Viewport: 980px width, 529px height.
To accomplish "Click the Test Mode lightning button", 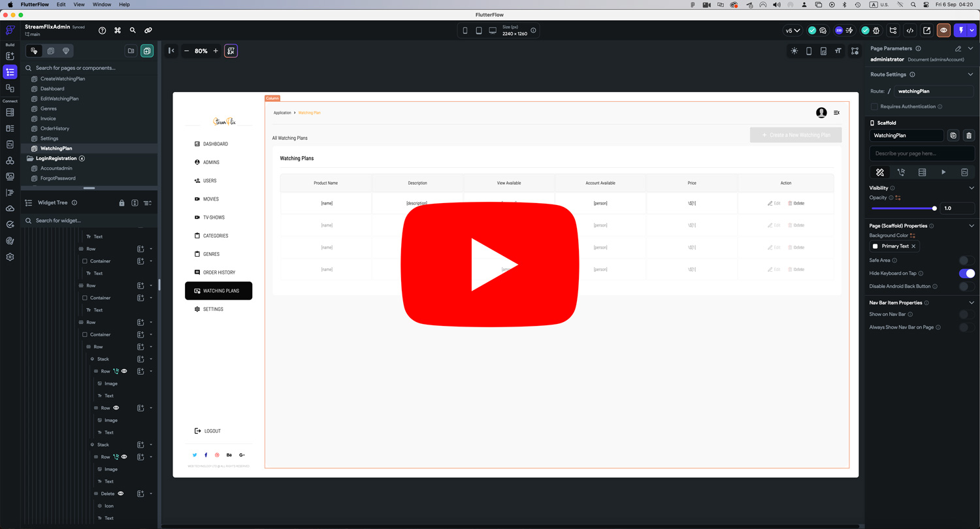I will coord(960,30).
